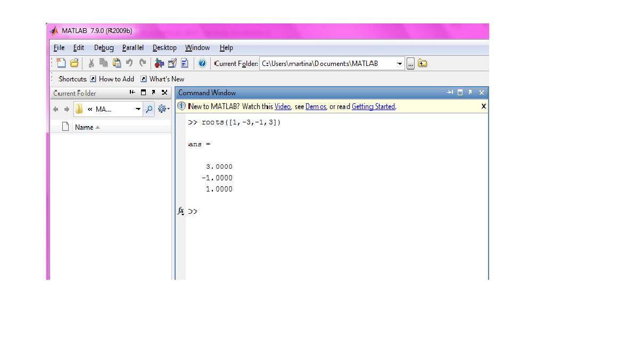Image resolution: width=644 pixels, height=350 pixels.
Task: Click the Open File folder icon
Action: [75, 63]
